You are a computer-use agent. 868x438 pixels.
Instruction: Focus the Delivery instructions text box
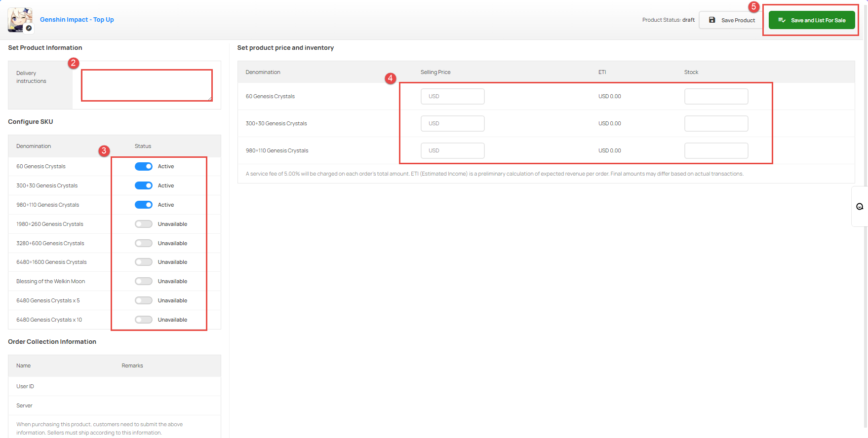[147, 85]
